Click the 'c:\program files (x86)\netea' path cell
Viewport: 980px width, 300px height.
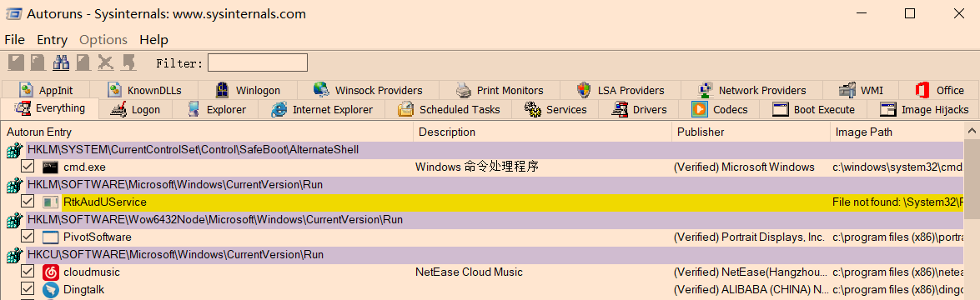pyautogui.click(x=897, y=272)
